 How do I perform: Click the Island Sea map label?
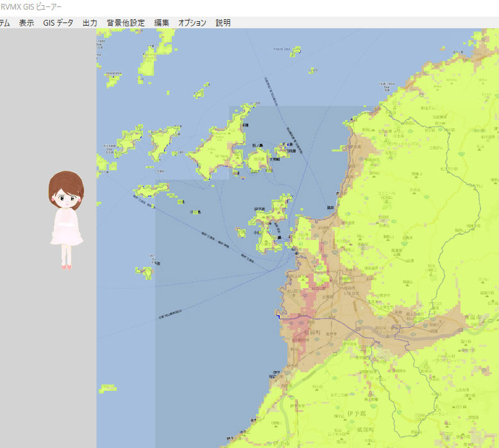(x=287, y=49)
